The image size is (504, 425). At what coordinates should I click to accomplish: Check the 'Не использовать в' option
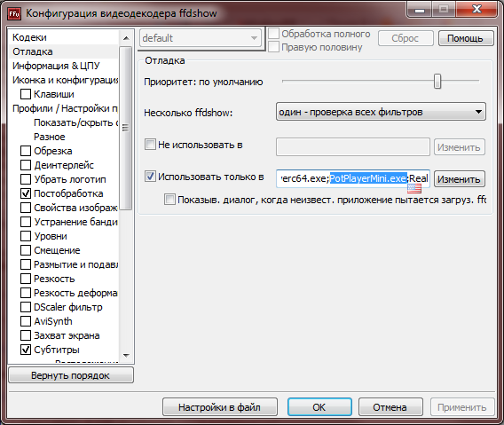click(150, 145)
